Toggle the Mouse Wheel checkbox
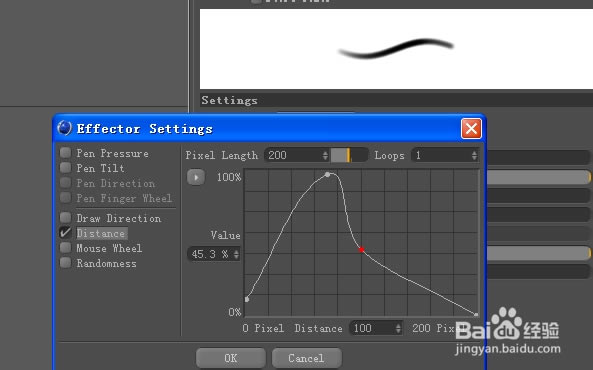 (65, 248)
